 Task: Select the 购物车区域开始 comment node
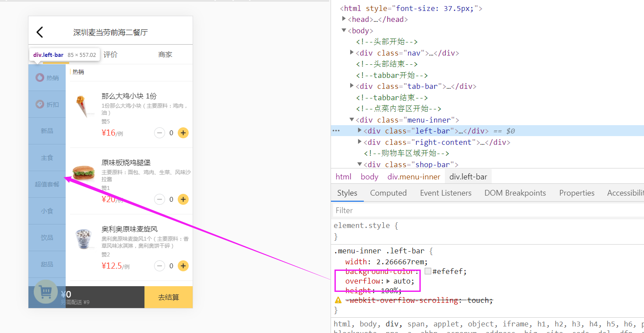click(407, 153)
